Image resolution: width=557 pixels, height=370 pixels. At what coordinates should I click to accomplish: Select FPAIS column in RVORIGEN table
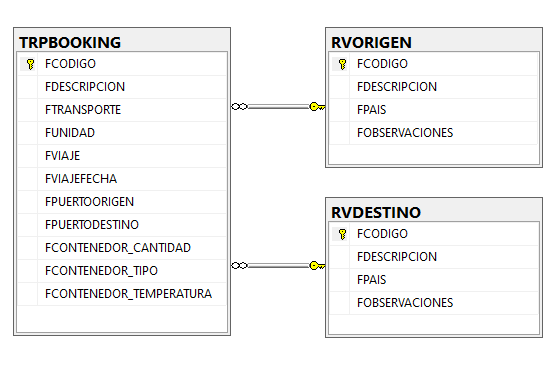434,110
